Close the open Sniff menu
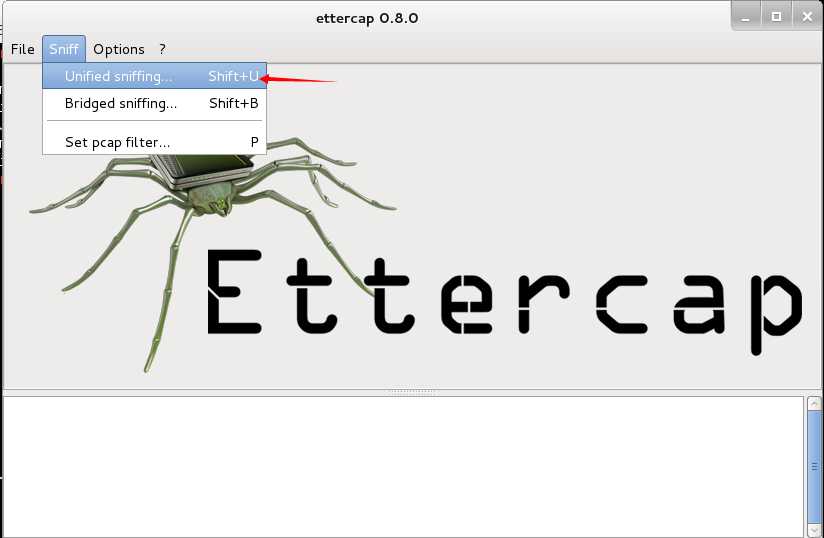Screen dimensions: 824x538 click(64, 49)
